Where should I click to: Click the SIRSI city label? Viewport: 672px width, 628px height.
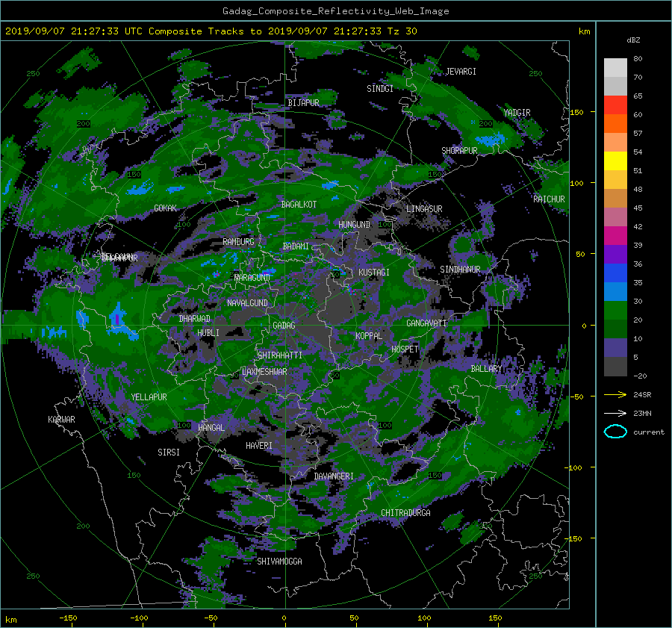pos(169,453)
